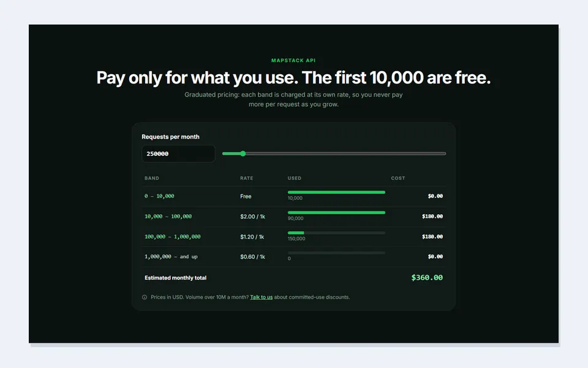This screenshot has width=588, height=368.
Task: Click the empty usage bar for the 1,000,000 band
Action: tap(336, 253)
